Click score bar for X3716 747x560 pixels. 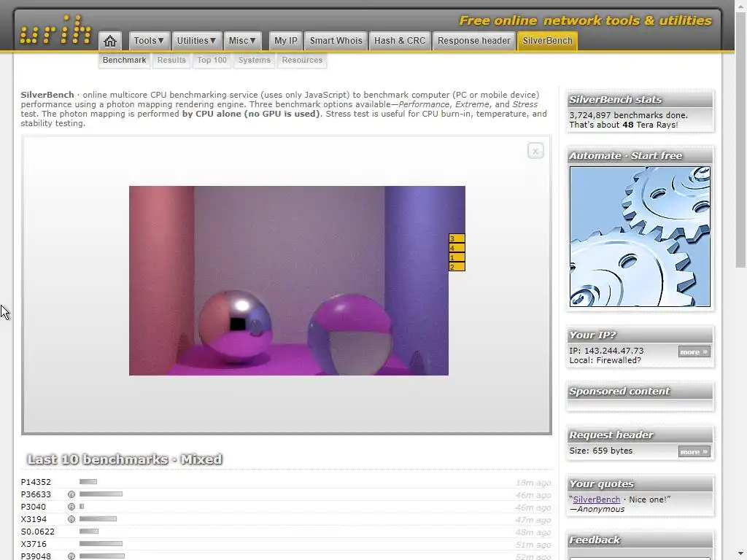pyautogui.click(x=101, y=544)
